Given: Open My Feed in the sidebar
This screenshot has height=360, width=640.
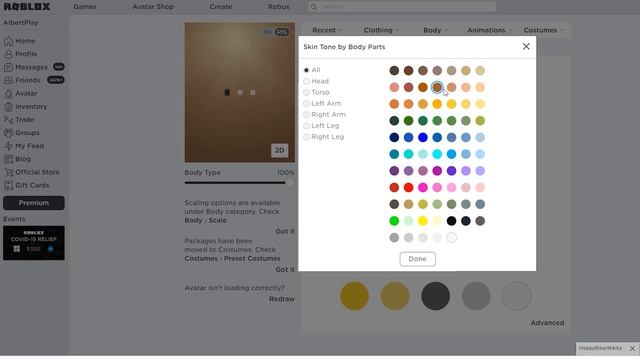Looking at the screenshot, I should click(24, 146).
